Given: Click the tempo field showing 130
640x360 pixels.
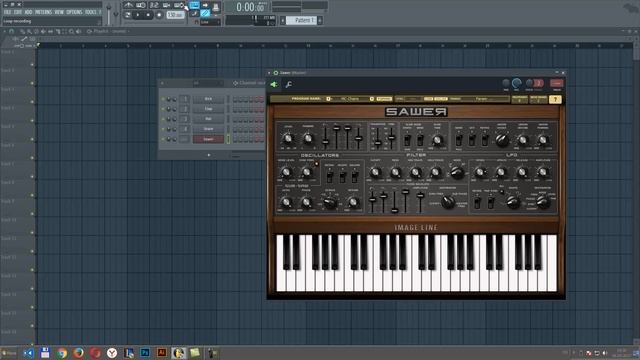Looking at the screenshot, I should pos(176,15).
